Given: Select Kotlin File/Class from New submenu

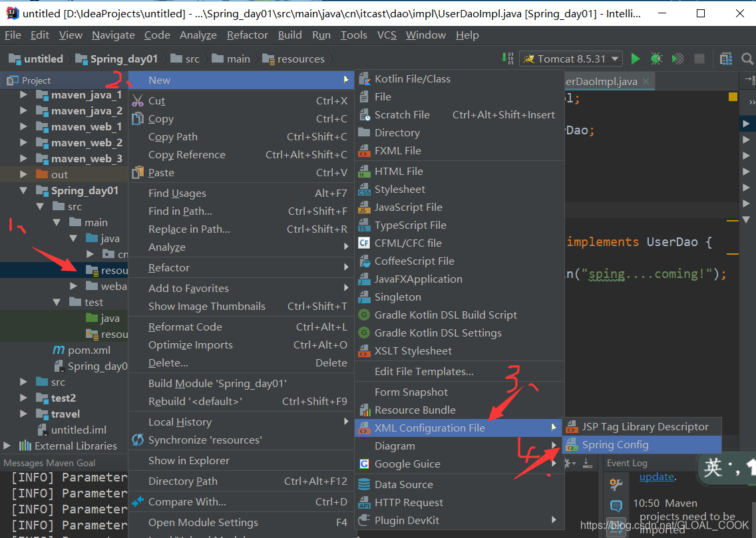Looking at the screenshot, I should coord(459,79).
